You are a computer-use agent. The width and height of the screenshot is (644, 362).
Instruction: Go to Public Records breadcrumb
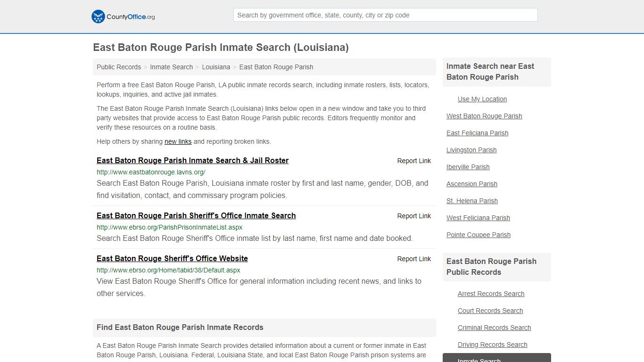coord(119,67)
